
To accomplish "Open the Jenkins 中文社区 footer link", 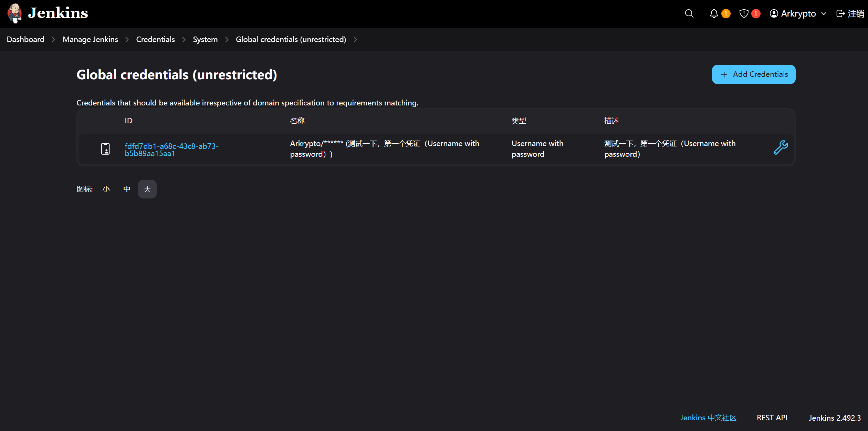I will coord(708,418).
